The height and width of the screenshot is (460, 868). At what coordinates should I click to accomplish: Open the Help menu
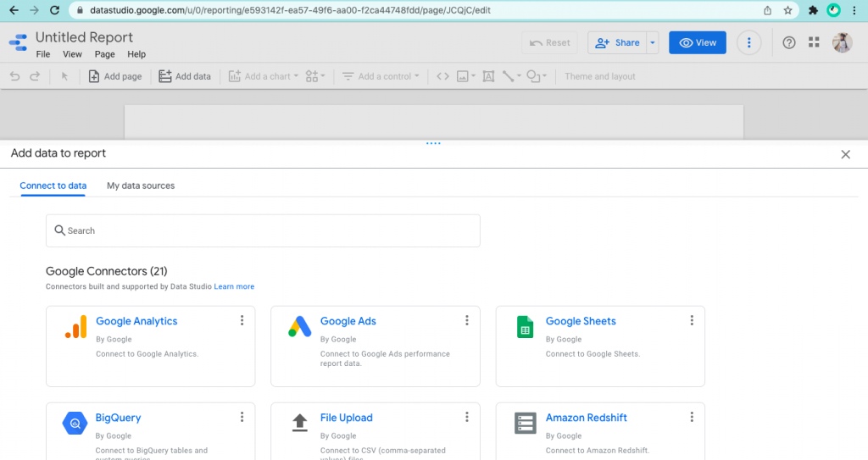tap(136, 54)
